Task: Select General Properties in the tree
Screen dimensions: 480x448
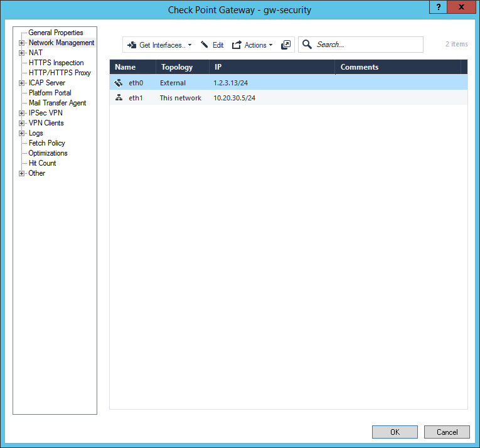Action: point(55,33)
